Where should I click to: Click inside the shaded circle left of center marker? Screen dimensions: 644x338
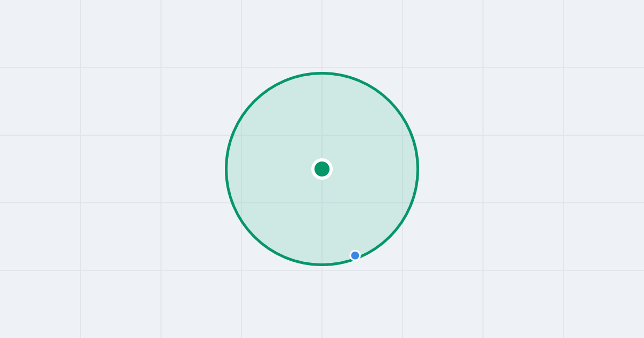click(x=268, y=169)
